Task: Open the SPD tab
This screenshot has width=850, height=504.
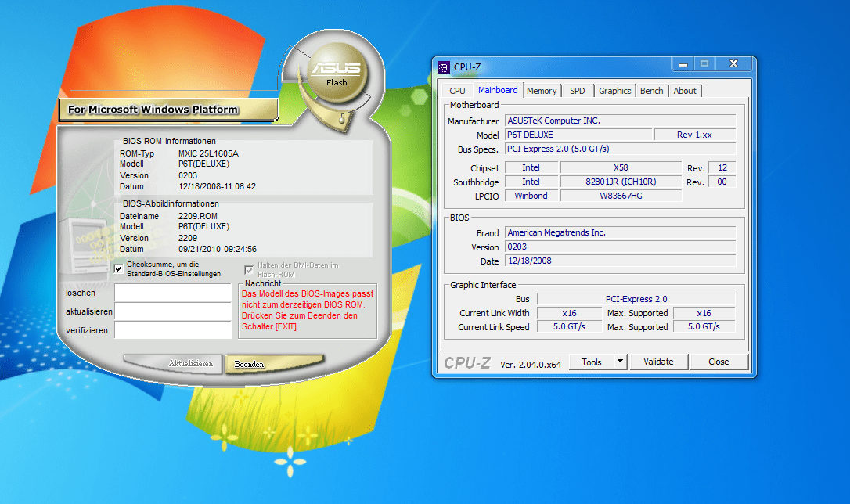Action: [x=577, y=91]
